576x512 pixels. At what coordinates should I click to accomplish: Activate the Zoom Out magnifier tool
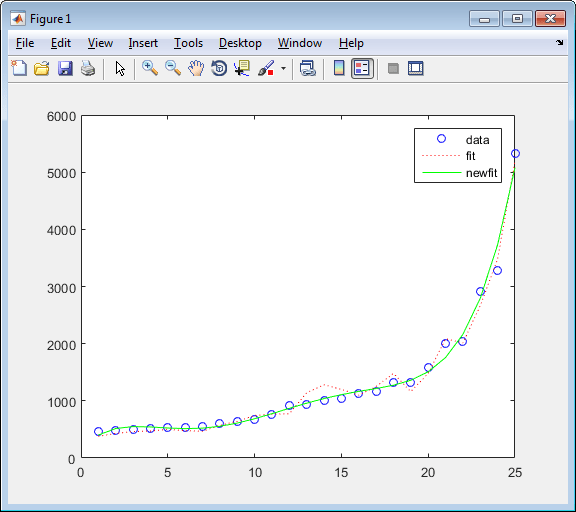tap(173, 68)
